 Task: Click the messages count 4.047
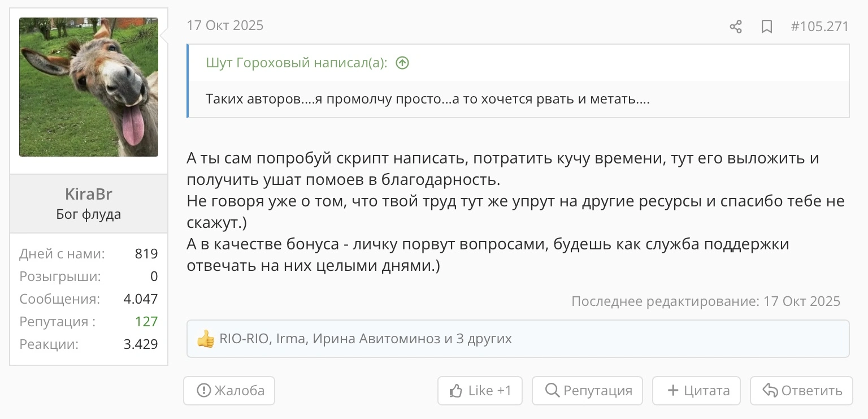(x=141, y=299)
